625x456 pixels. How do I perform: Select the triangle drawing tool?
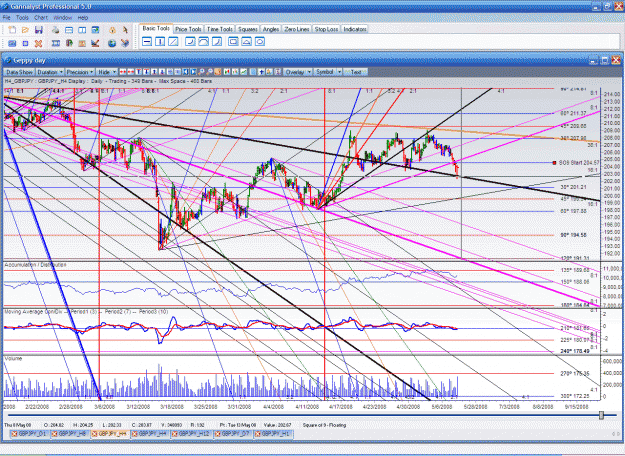[247, 41]
